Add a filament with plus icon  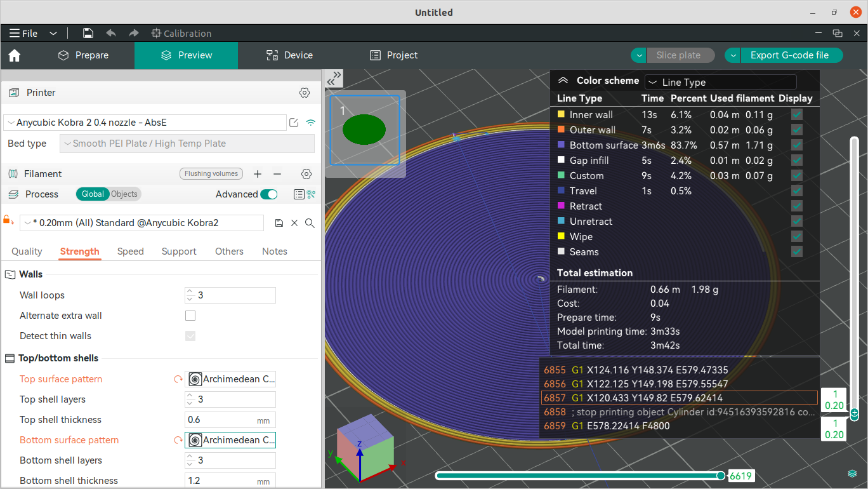pyautogui.click(x=258, y=174)
